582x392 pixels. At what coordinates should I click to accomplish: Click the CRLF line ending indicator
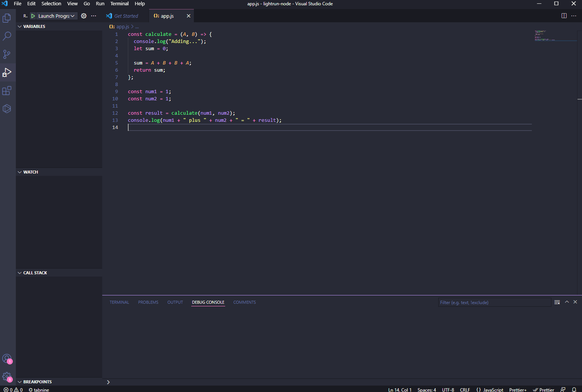coord(465,389)
